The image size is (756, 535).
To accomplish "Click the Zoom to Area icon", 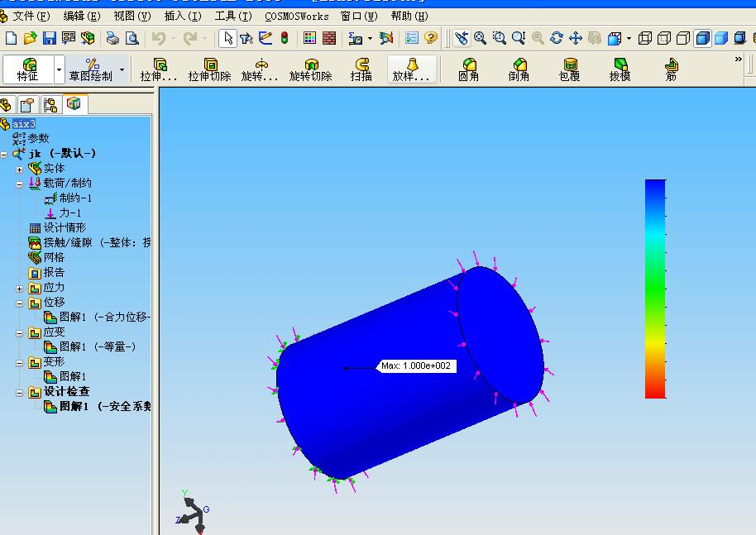I will (x=500, y=37).
